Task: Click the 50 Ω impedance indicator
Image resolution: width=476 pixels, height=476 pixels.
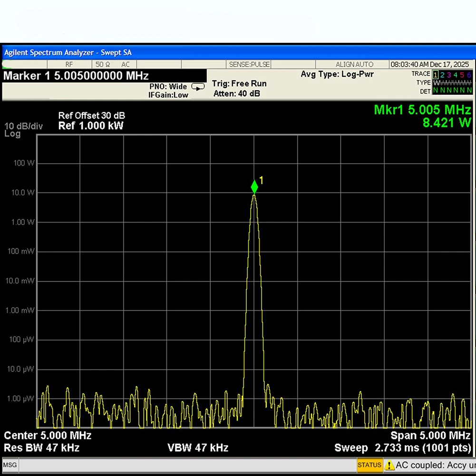Action: [x=103, y=64]
